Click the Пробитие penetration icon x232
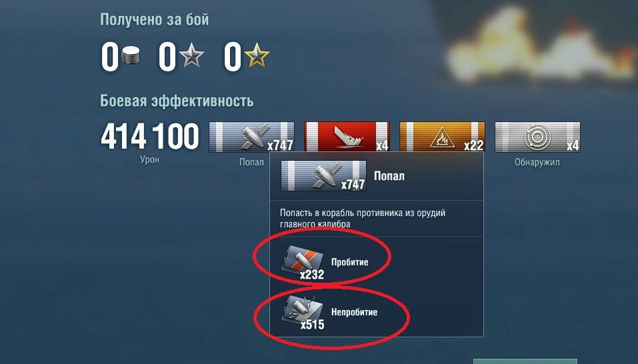The height and width of the screenshot is (364, 638). coord(303,263)
